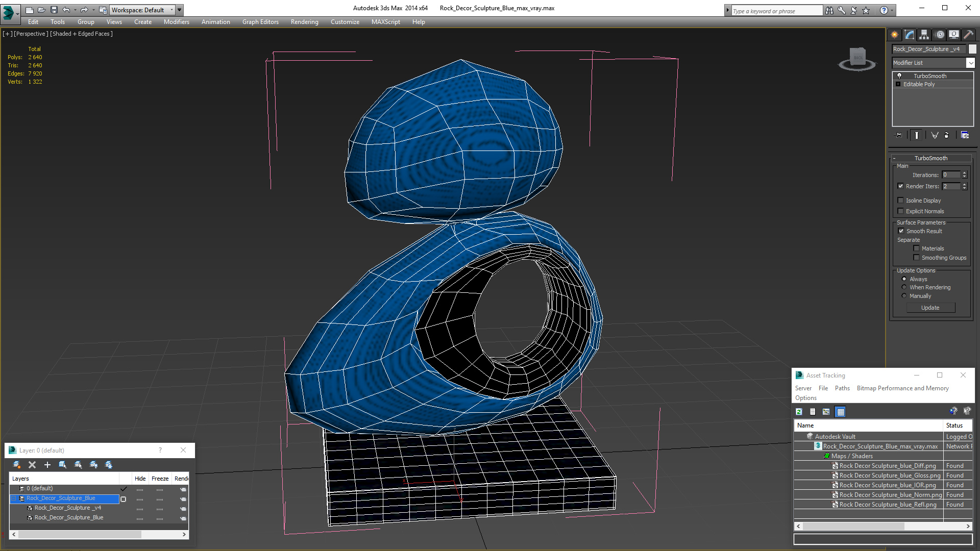Viewport: 980px width, 551px height.
Task: Click Highlight Selected Objects' Layers icon
Action: point(78,465)
